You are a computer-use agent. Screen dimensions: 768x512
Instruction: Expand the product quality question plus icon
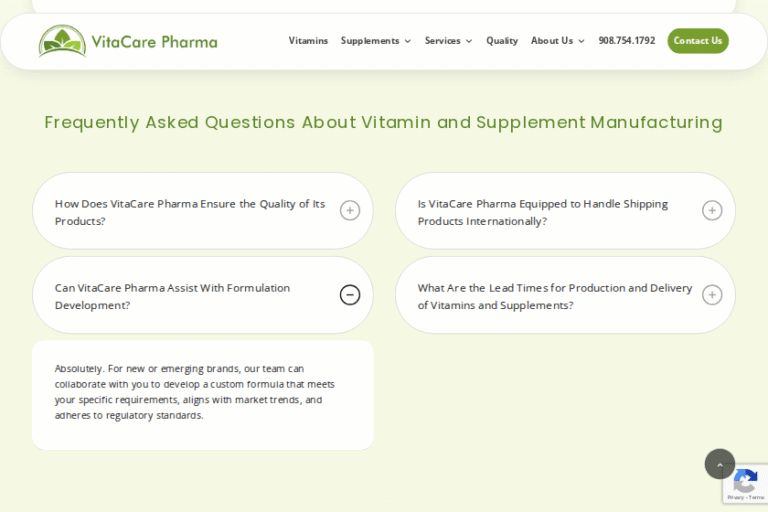point(350,210)
